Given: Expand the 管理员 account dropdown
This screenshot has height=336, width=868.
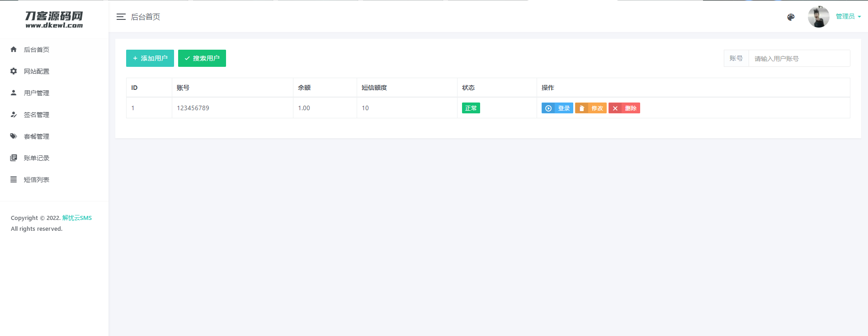Looking at the screenshot, I should 848,16.
